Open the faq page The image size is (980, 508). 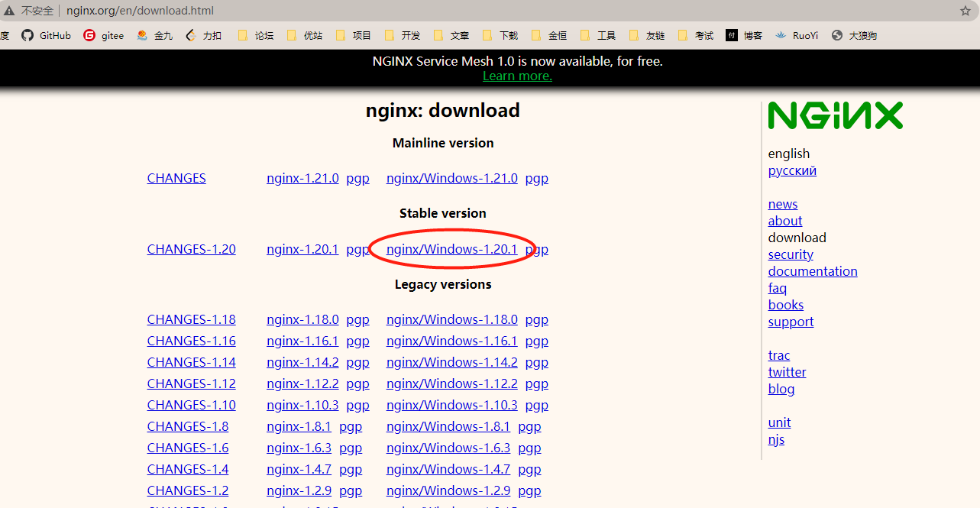(x=778, y=288)
